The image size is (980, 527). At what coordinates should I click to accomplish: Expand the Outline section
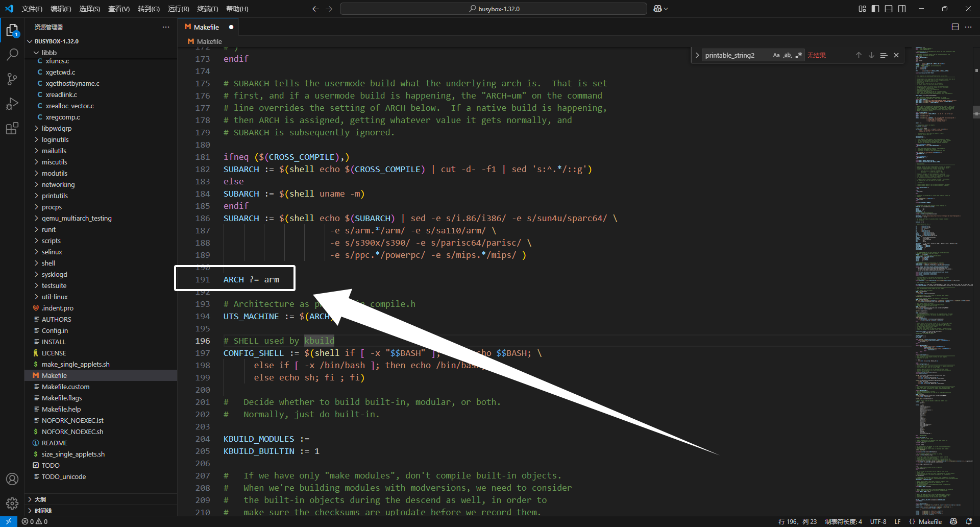(101, 499)
